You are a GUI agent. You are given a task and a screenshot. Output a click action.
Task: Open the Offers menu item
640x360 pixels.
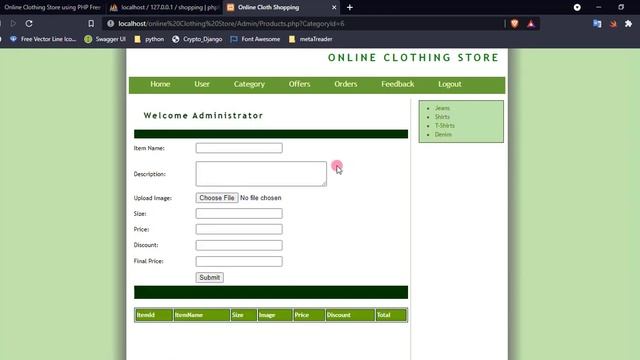click(x=300, y=84)
